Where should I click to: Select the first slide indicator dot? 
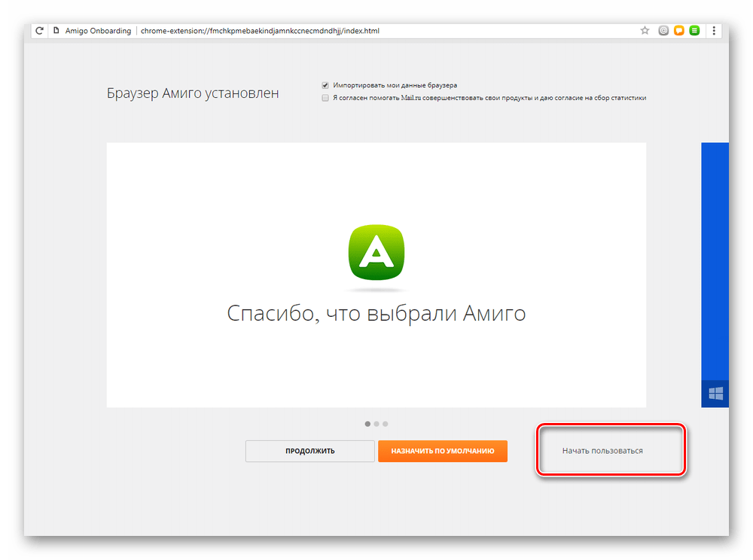[x=367, y=424]
